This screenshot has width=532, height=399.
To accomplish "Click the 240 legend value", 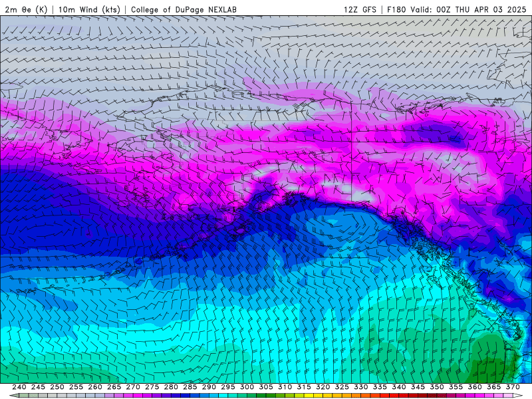I will (19, 387).
